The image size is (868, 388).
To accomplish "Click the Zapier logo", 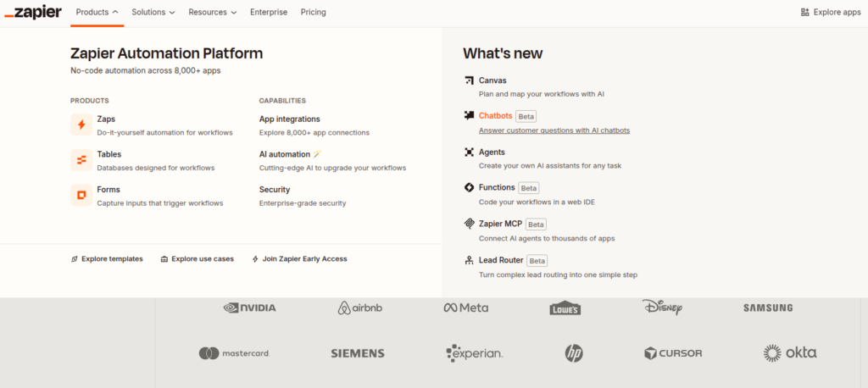I will (x=32, y=13).
